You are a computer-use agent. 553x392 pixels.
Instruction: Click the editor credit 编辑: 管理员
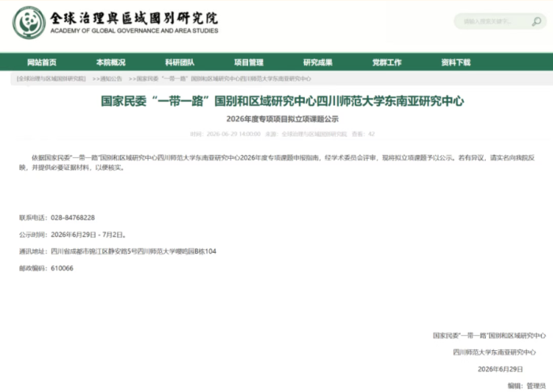[527, 386]
